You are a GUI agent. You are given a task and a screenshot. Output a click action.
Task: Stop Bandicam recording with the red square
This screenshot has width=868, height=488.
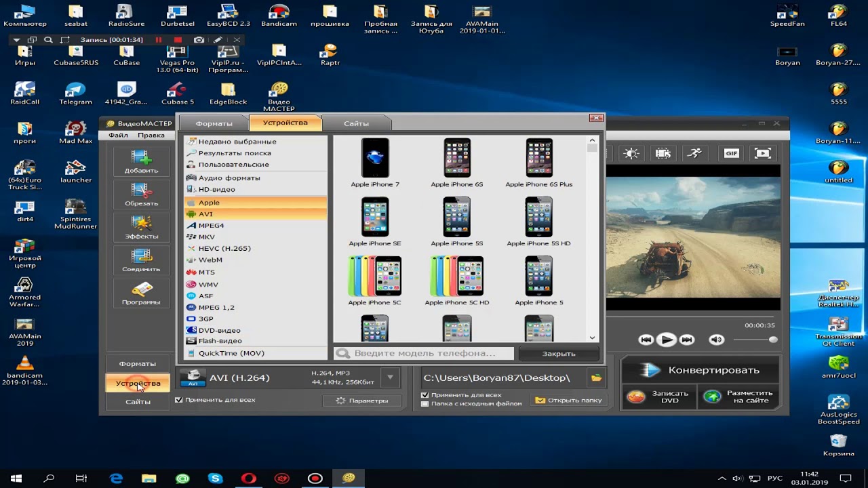point(178,40)
